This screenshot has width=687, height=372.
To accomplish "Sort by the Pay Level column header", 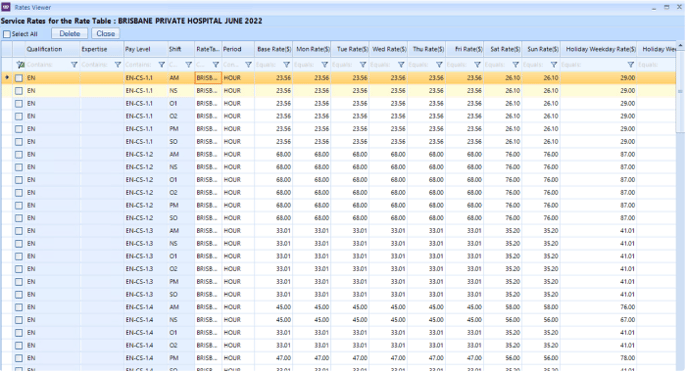I will 145,49.
